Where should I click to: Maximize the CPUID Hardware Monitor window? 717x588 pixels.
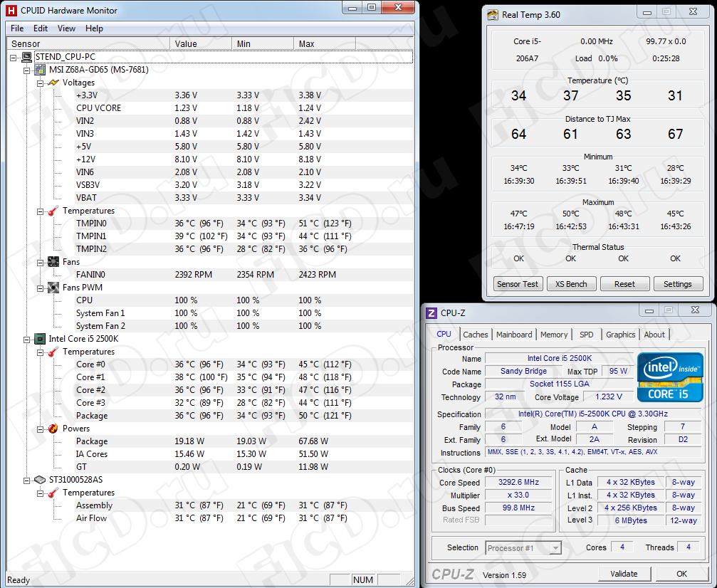(x=372, y=8)
